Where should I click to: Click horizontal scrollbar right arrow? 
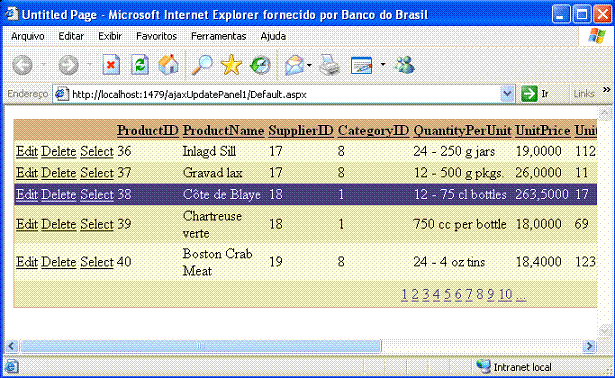(589, 346)
